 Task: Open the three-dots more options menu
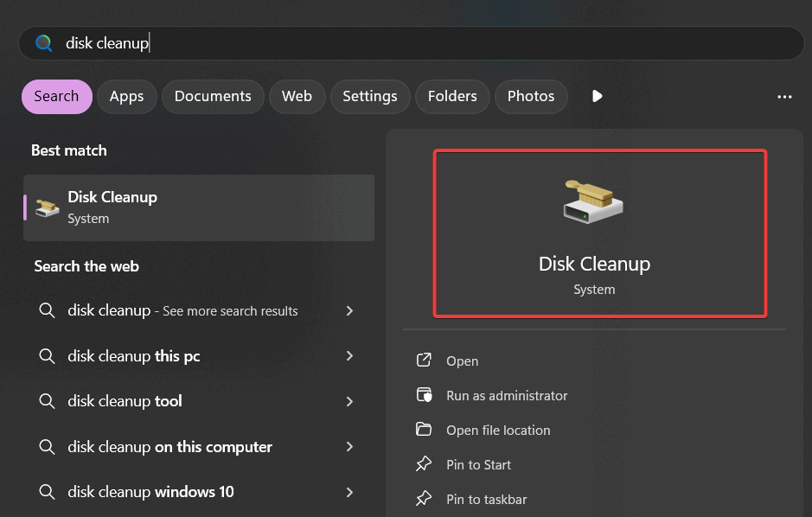[x=784, y=97]
